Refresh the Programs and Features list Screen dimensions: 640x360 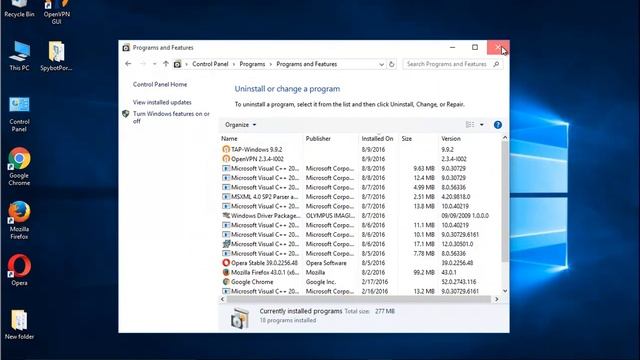click(x=391, y=64)
